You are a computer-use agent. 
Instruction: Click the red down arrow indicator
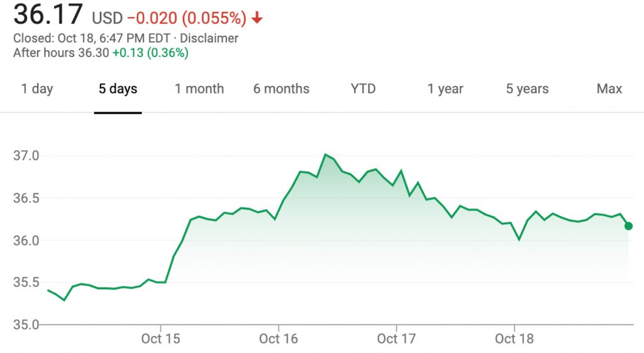(x=257, y=18)
